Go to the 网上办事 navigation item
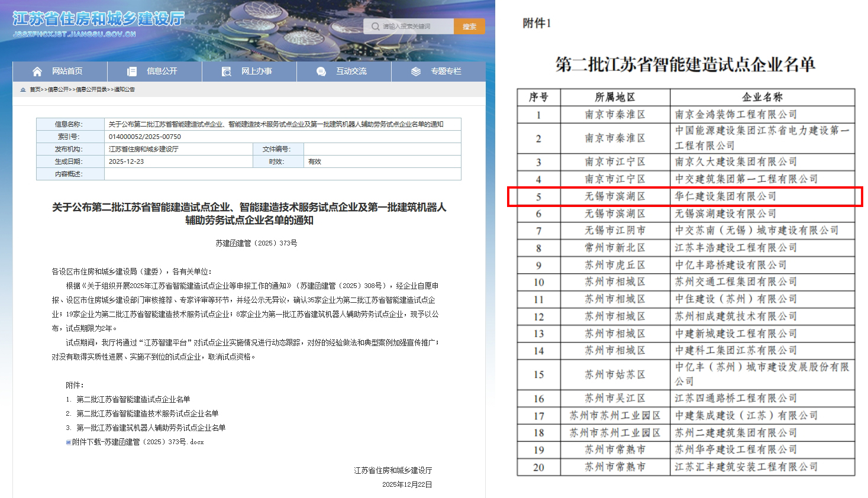The image size is (868, 498). click(x=256, y=72)
